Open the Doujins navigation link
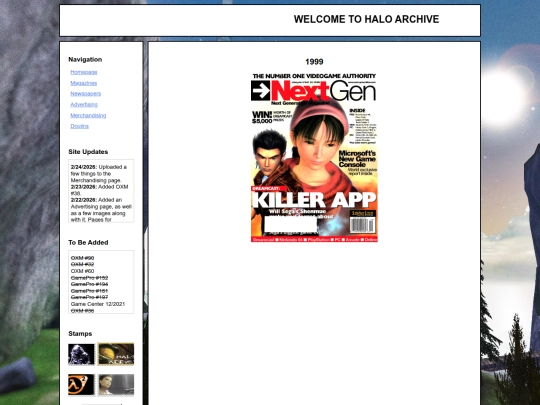540x405 pixels. pos(80,126)
